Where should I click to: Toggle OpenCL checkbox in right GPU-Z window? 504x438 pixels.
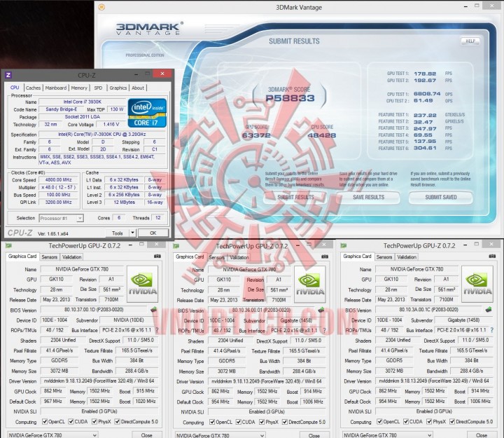tap(380, 422)
